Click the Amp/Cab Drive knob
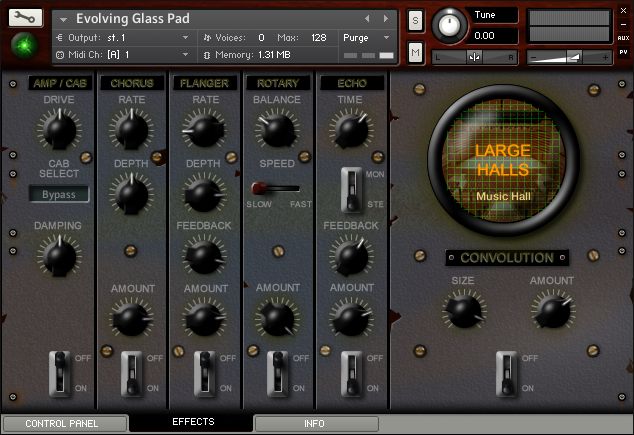634x435 pixels. point(59,129)
